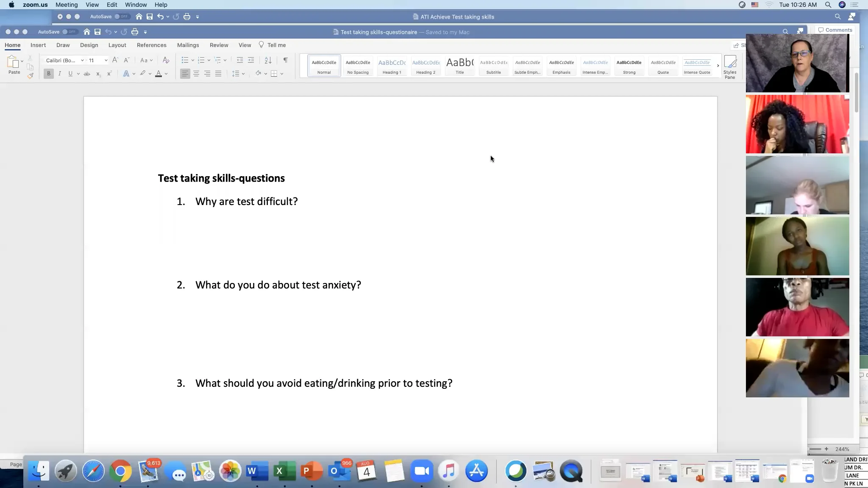Open the font name dropdown
The width and height of the screenshot is (868, 488).
[x=82, y=61]
